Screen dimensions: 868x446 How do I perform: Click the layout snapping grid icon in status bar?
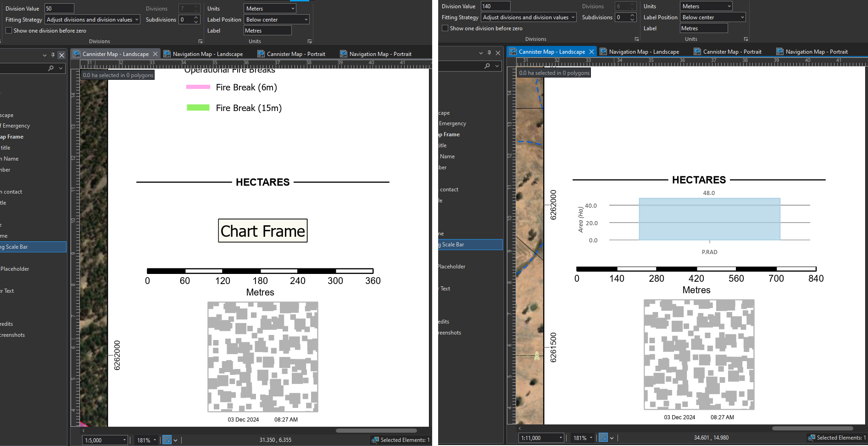click(167, 440)
